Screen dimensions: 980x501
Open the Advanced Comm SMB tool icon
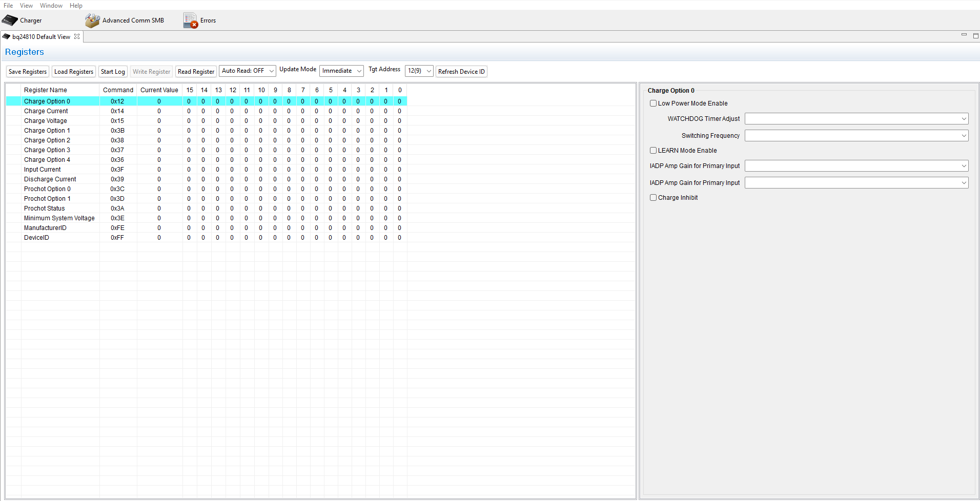pos(92,20)
